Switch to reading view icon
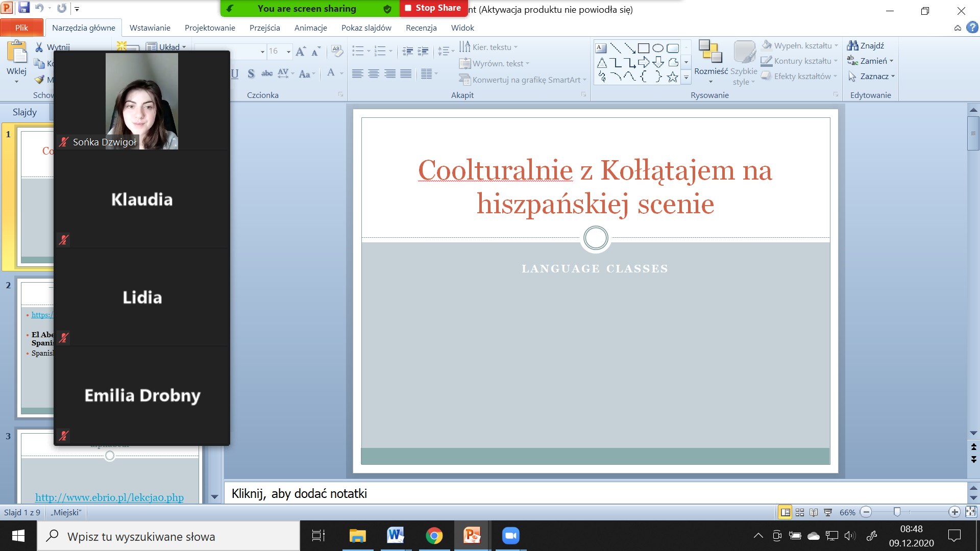The height and width of the screenshot is (551, 980). [x=814, y=512]
